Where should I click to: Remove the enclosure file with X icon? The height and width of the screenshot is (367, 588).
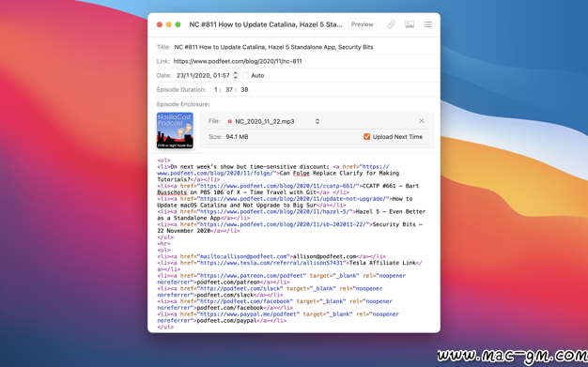click(421, 121)
